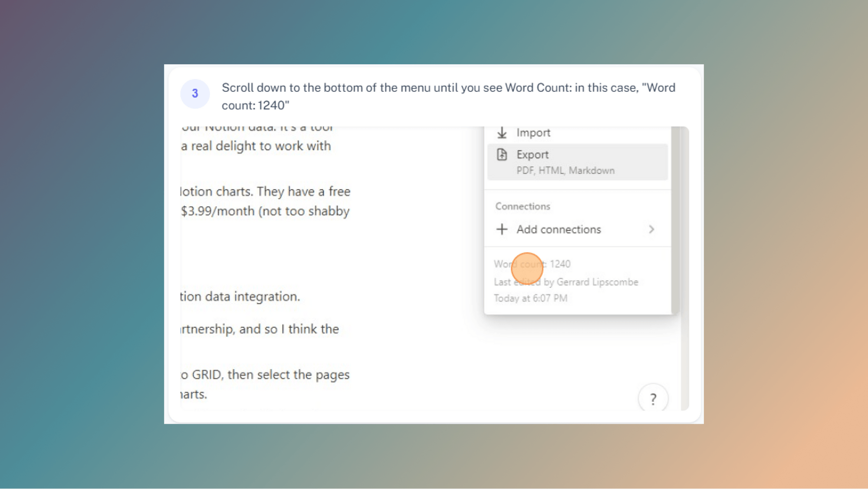Viewport: 868px width, 489px height.
Task: Click the plus icon beside Add connections
Action: pyautogui.click(x=502, y=229)
